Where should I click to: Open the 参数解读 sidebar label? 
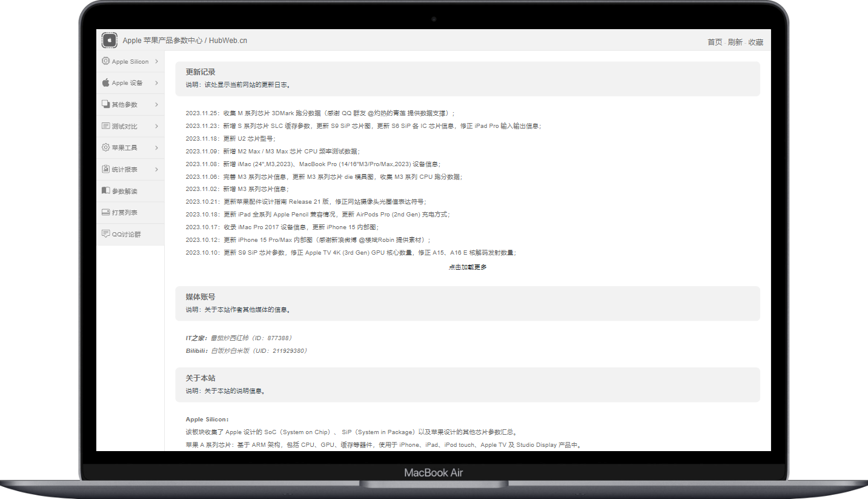coord(125,191)
